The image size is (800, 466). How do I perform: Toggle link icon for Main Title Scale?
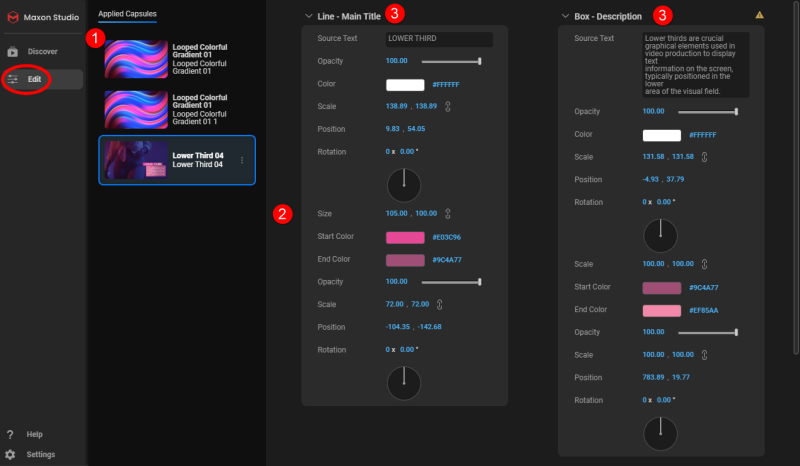pyautogui.click(x=447, y=105)
